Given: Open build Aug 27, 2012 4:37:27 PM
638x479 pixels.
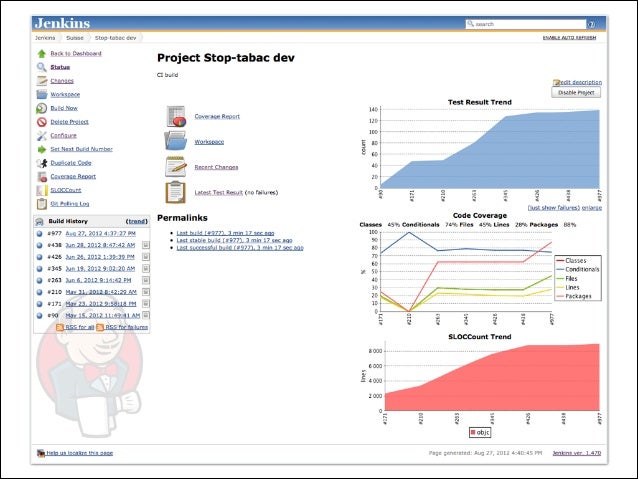Looking at the screenshot, I should (101, 234).
